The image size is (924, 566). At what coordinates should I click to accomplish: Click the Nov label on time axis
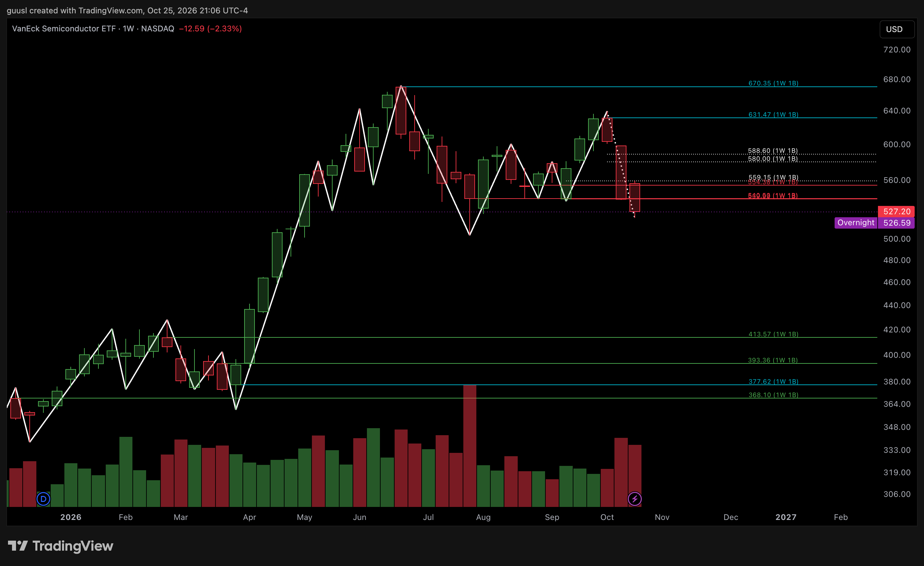[x=662, y=517]
